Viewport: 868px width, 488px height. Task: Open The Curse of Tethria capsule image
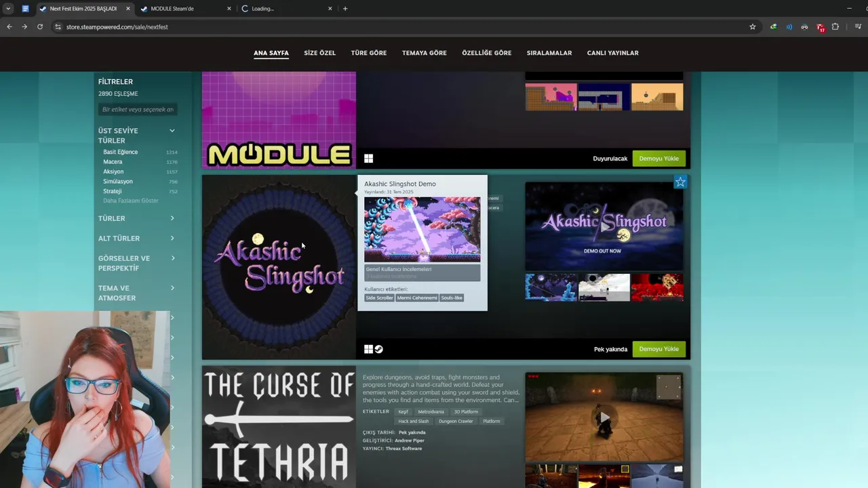tap(279, 427)
